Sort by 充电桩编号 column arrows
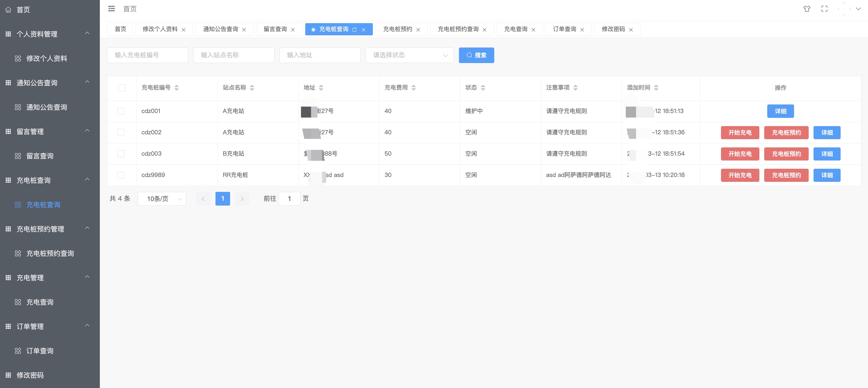This screenshot has height=388, width=868. coord(177,88)
